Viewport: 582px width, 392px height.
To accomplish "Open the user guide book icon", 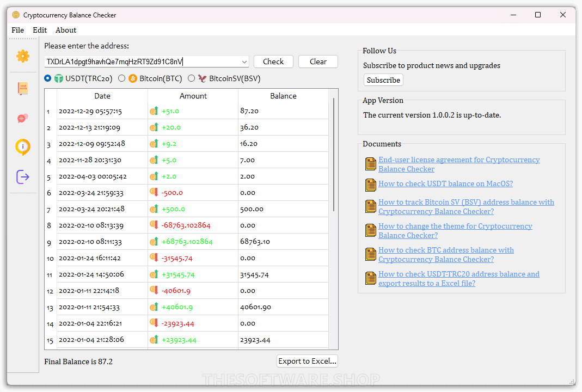I will point(23,88).
